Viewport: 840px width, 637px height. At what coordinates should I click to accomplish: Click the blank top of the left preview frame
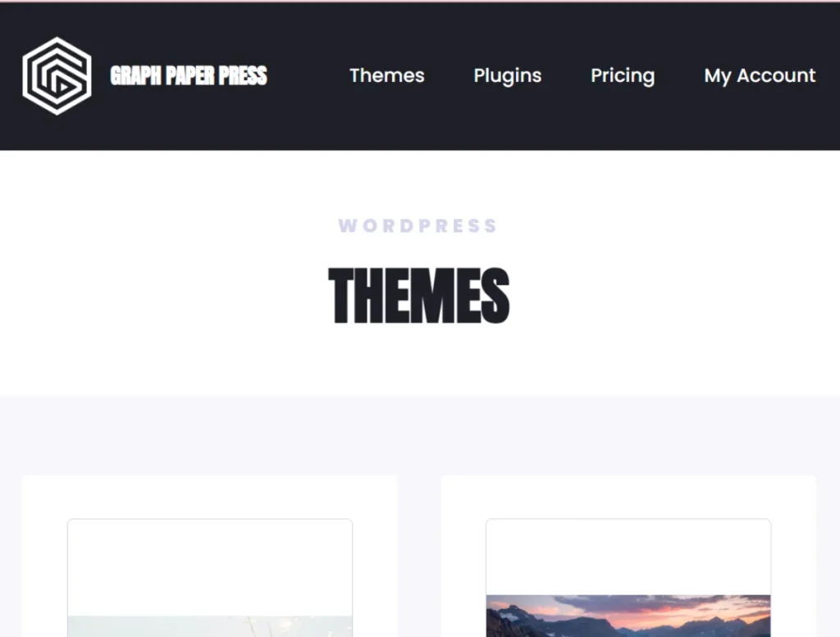point(210,567)
